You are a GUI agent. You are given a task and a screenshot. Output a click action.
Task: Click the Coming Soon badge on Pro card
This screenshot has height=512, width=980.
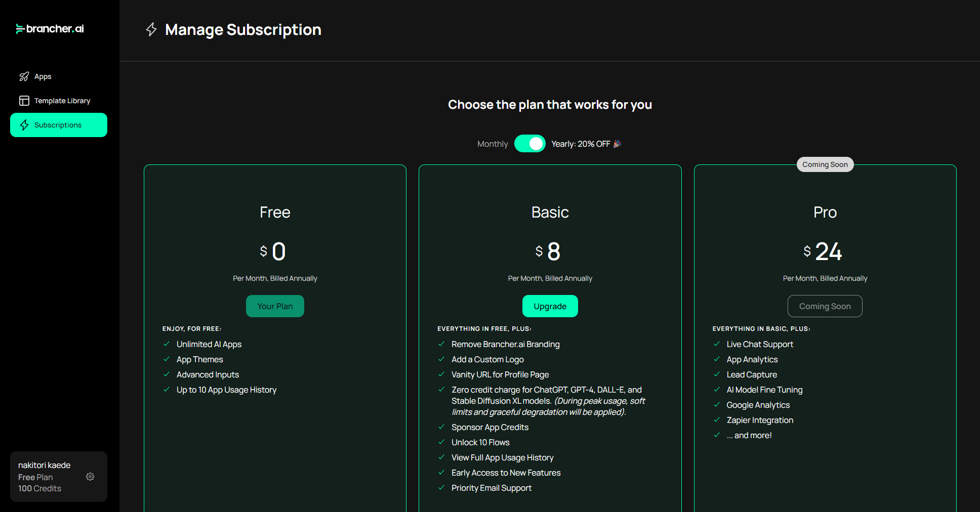pos(825,164)
